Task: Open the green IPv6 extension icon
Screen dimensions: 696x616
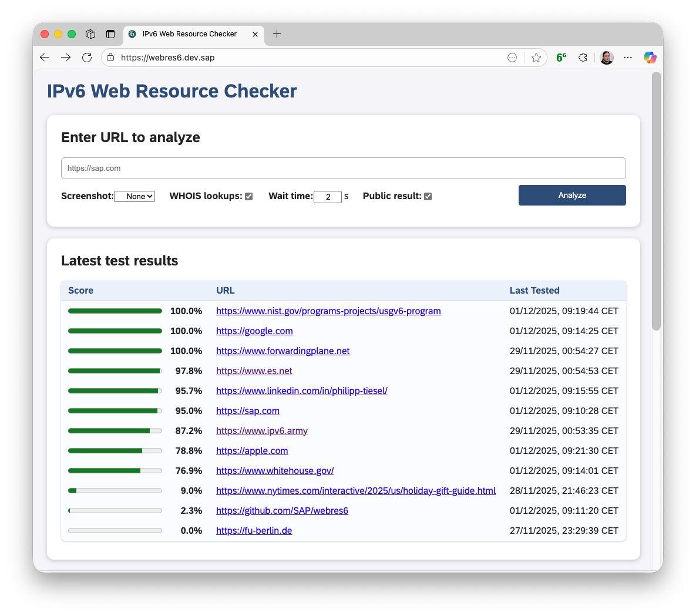Action: point(561,58)
